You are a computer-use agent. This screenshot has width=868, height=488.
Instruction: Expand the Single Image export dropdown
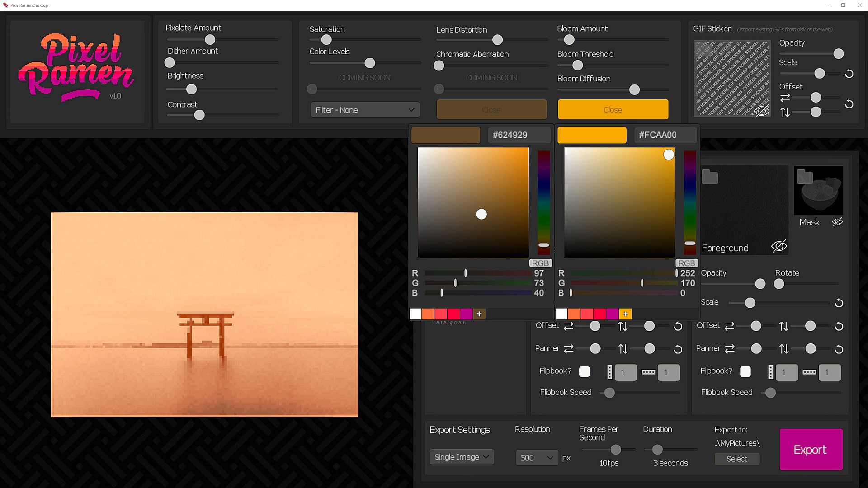(x=461, y=457)
